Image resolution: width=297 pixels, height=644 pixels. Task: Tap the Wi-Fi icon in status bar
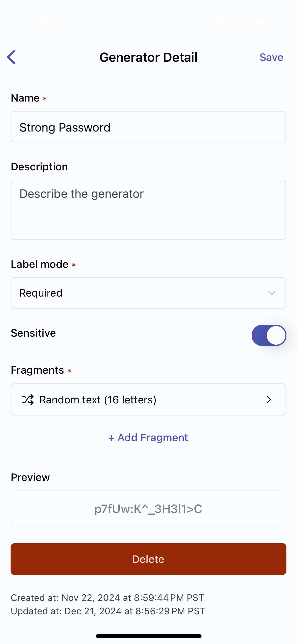240,22
